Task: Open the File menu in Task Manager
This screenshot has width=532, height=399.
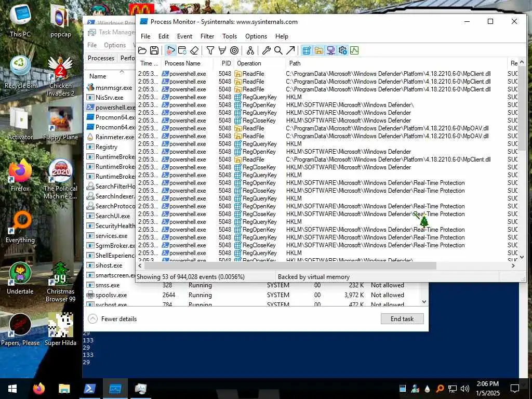Action: point(92,45)
